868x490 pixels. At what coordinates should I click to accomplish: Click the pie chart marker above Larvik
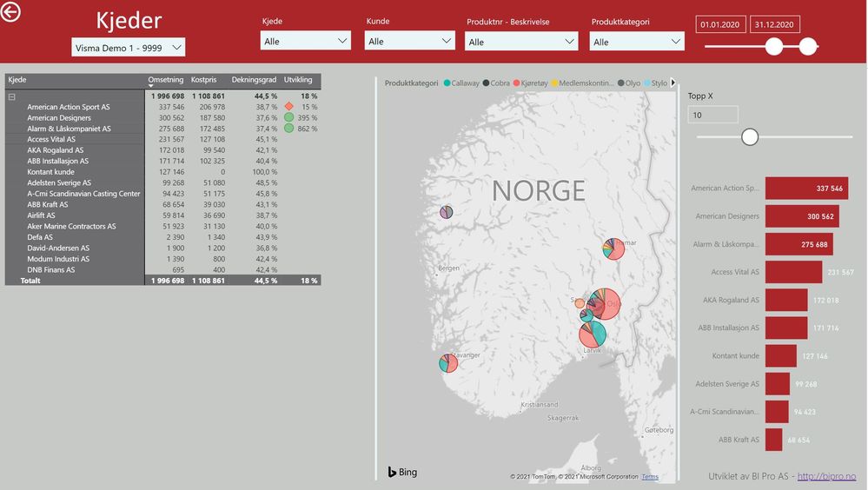click(593, 334)
